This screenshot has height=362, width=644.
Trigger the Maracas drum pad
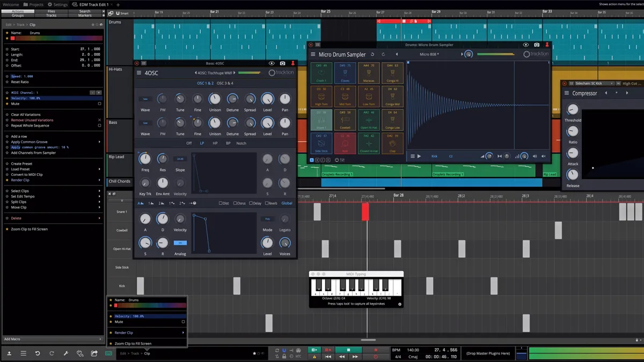(x=369, y=73)
